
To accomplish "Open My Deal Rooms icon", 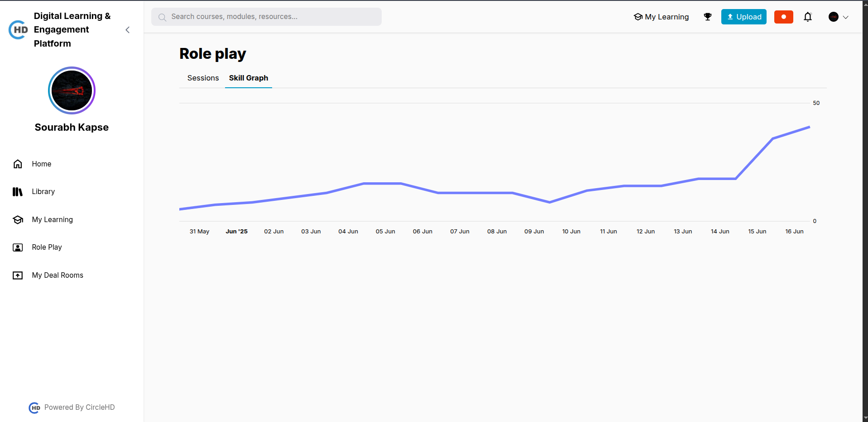I will [x=18, y=275].
